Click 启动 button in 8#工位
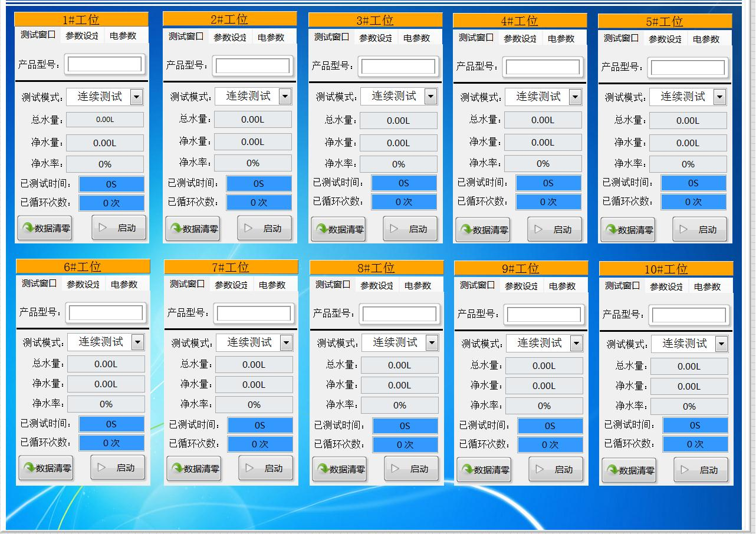Image resolution: width=756 pixels, height=534 pixels. (x=411, y=469)
